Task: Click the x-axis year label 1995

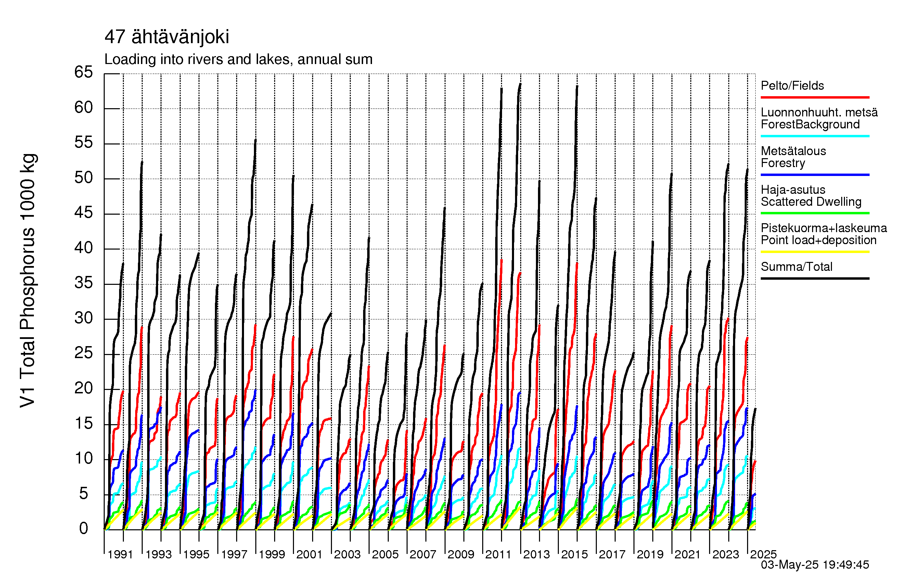Action: pyautogui.click(x=196, y=554)
